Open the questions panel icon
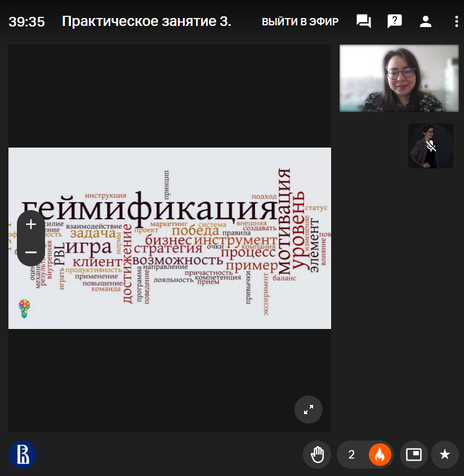464x476 pixels. [x=395, y=22]
